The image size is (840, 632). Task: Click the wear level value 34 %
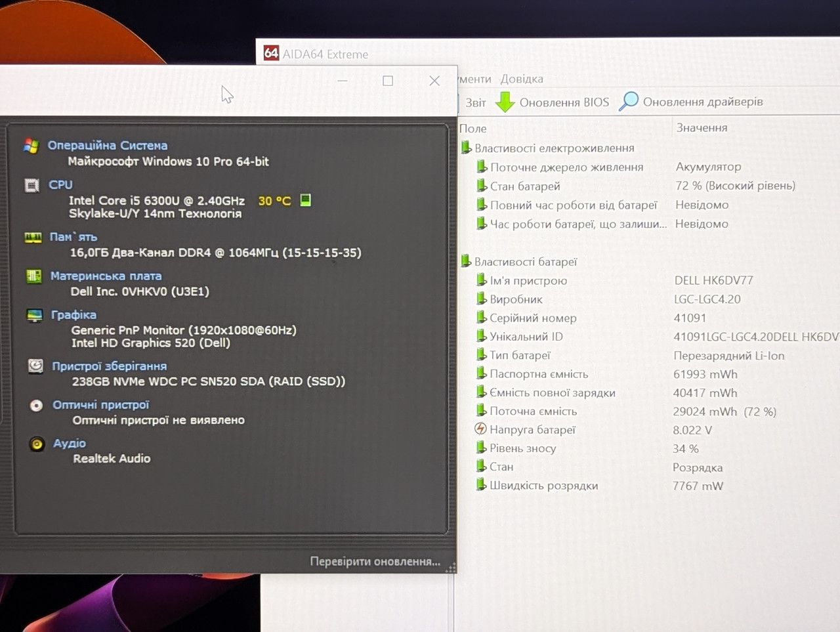[686, 448]
